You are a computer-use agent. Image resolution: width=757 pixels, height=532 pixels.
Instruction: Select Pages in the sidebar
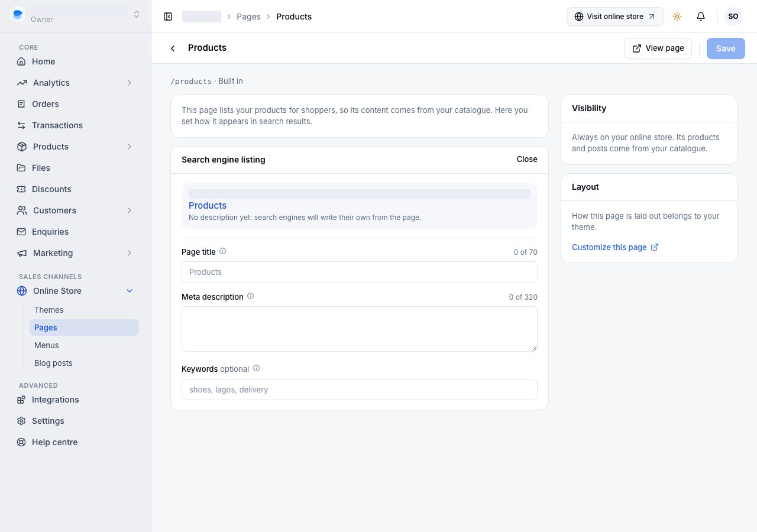coord(84,327)
